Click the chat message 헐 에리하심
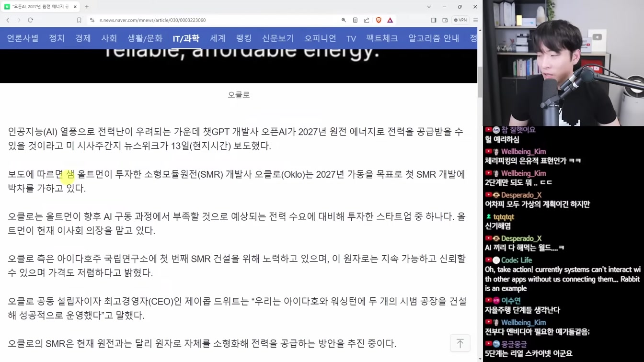 (x=502, y=139)
